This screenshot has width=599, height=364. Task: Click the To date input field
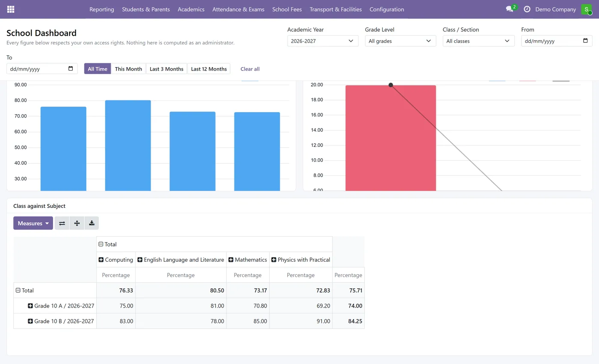click(x=42, y=69)
